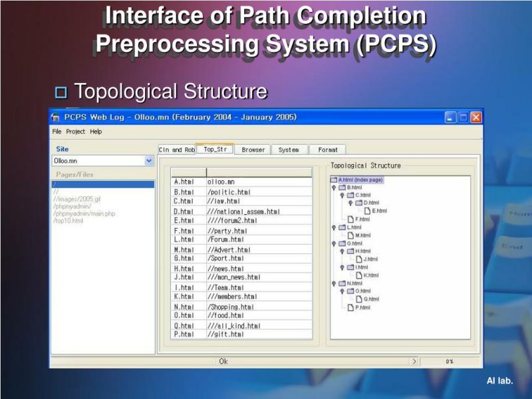Collapse the N.html tree branch
The width and height of the screenshot is (532, 399).
point(333,283)
